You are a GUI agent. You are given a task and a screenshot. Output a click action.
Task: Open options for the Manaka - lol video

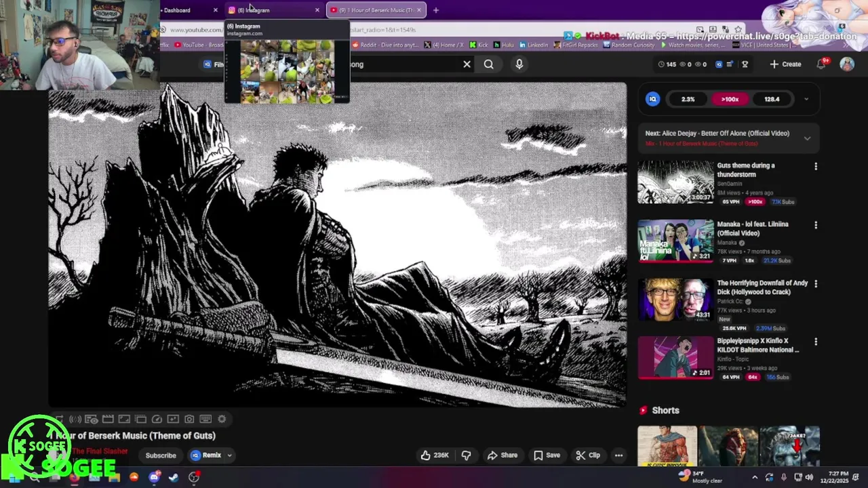coord(816,225)
